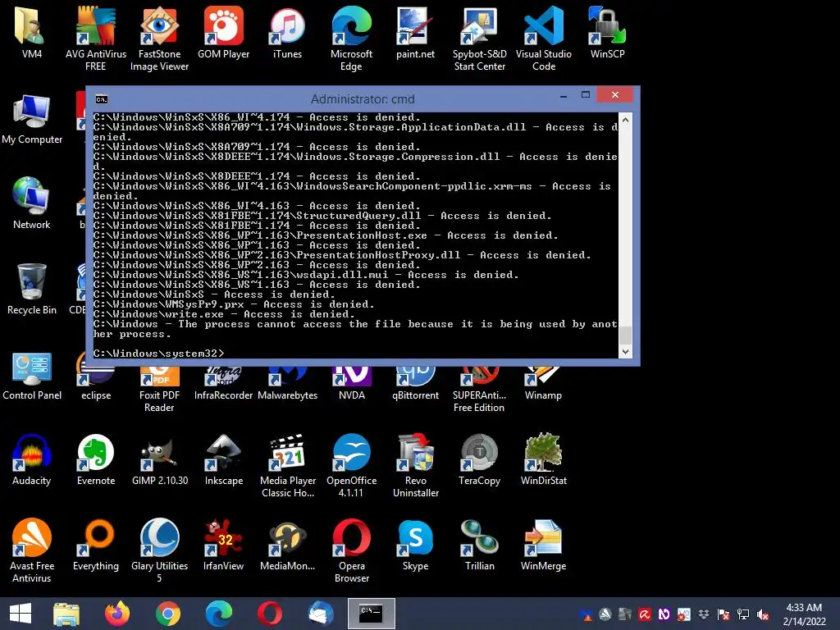Launch Chrome from the taskbar
Image resolution: width=840 pixels, height=630 pixels.
[167, 614]
